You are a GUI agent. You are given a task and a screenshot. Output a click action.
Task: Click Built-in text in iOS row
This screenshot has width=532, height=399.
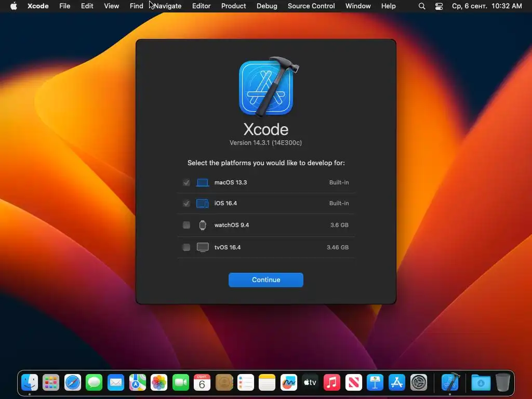(x=339, y=203)
